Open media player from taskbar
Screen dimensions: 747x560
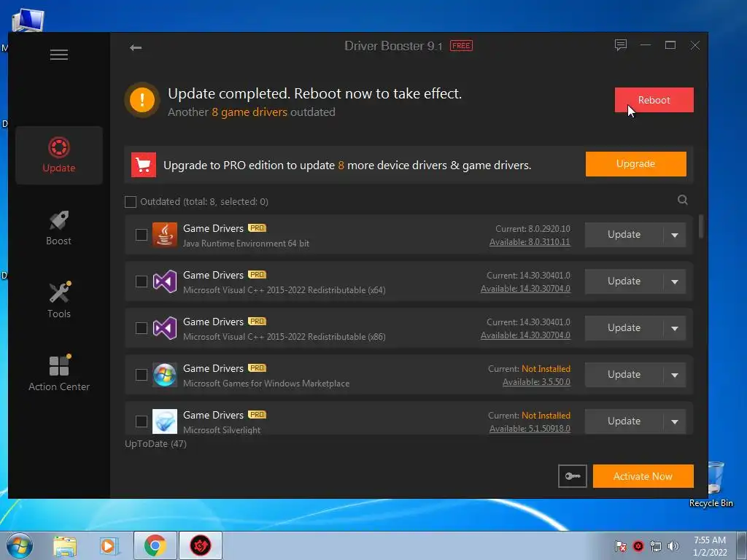[109, 545]
